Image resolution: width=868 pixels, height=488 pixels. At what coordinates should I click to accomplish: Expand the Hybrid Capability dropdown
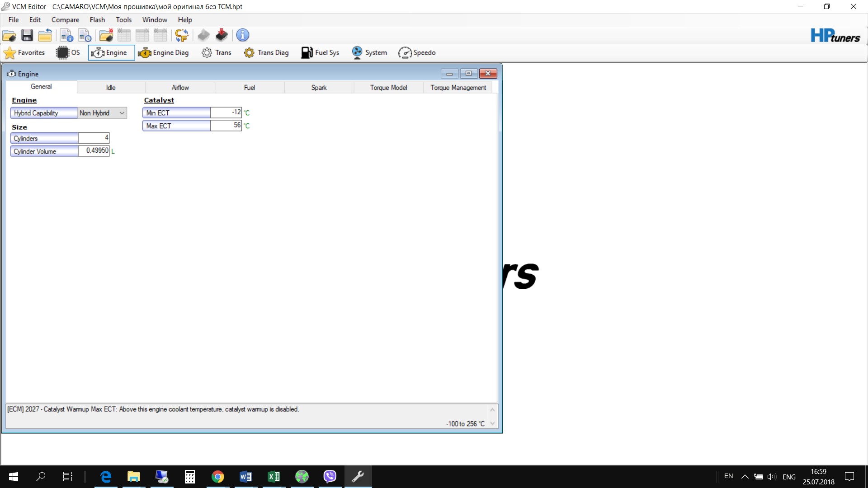pos(122,113)
